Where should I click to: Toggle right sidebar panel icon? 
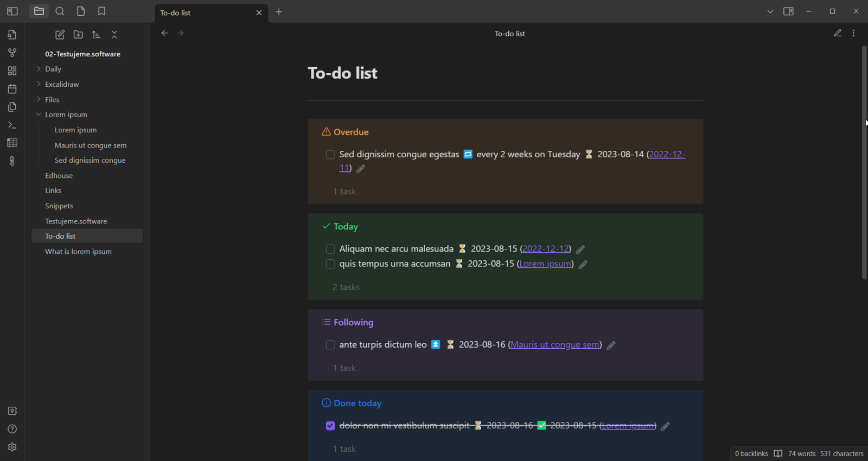(788, 11)
